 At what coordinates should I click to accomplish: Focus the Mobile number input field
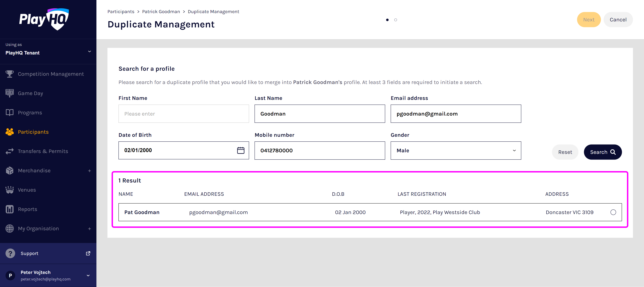[x=319, y=151]
